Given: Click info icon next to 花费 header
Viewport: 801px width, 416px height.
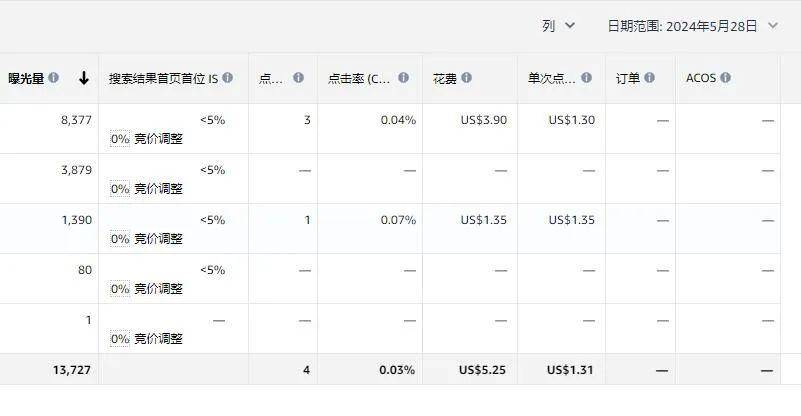Looking at the screenshot, I should [x=466, y=78].
